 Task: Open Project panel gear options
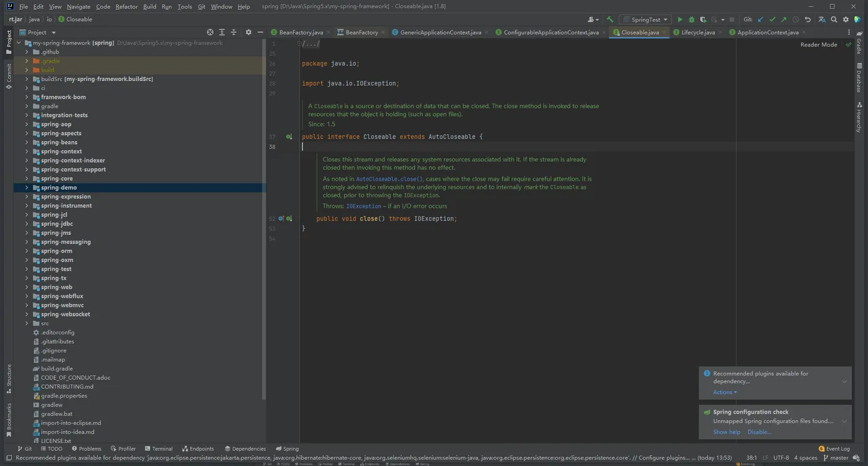pyautogui.click(x=249, y=32)
